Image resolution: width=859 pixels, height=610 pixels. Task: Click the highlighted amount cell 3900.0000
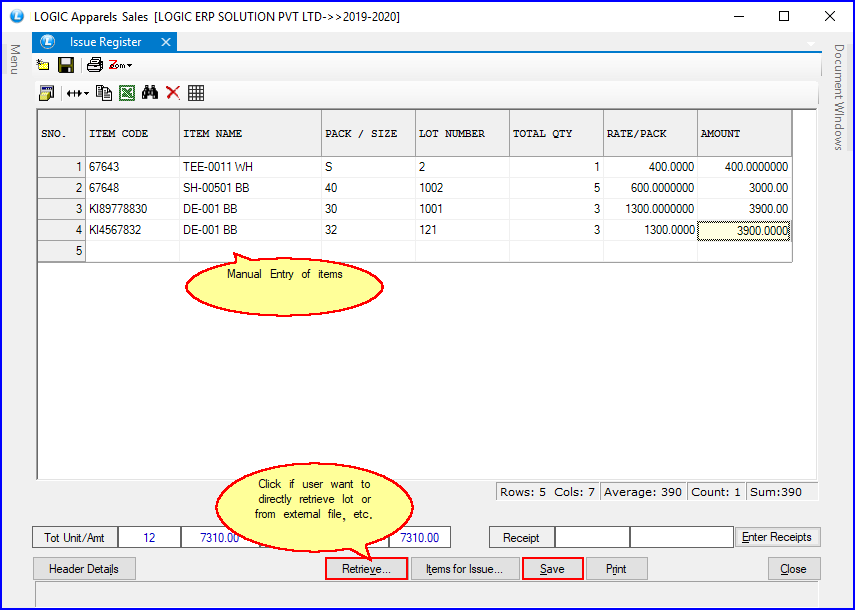[745, 231]
